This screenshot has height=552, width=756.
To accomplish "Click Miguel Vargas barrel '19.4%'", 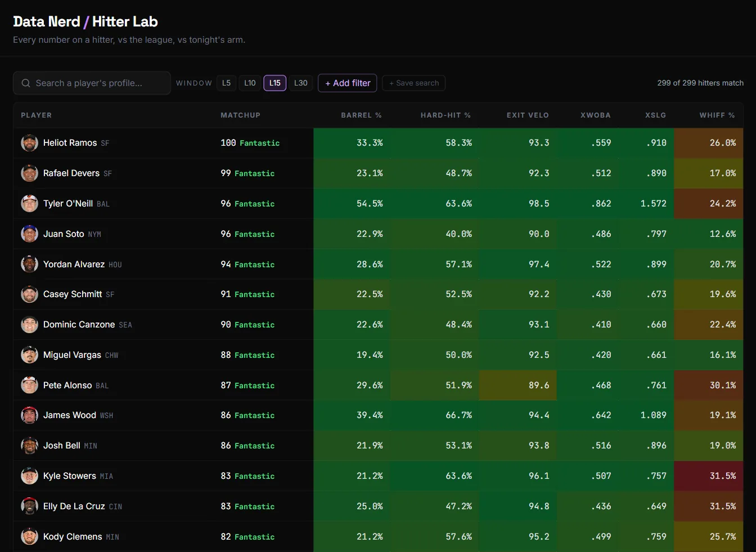I will coord(370,355).
